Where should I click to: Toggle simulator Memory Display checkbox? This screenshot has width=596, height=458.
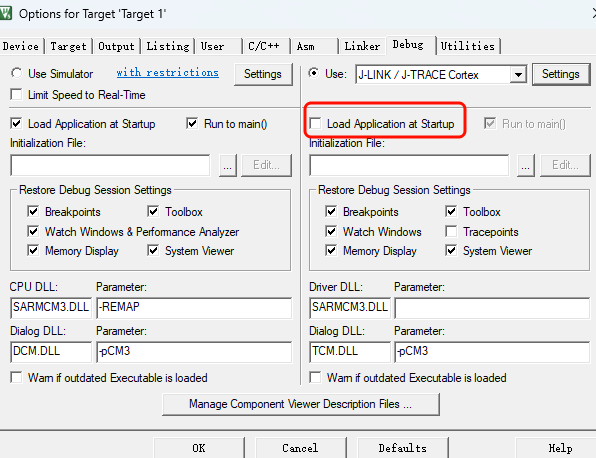coord(33,250)
